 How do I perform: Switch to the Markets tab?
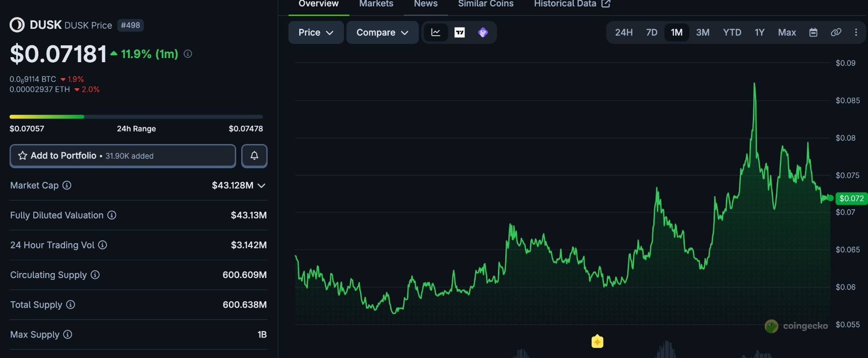tap(376, 4)
